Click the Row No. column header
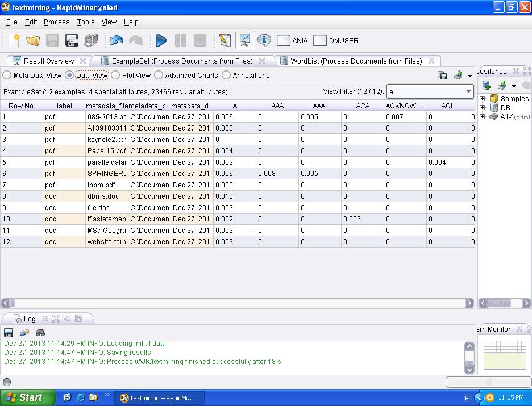 tap(22, 106)
